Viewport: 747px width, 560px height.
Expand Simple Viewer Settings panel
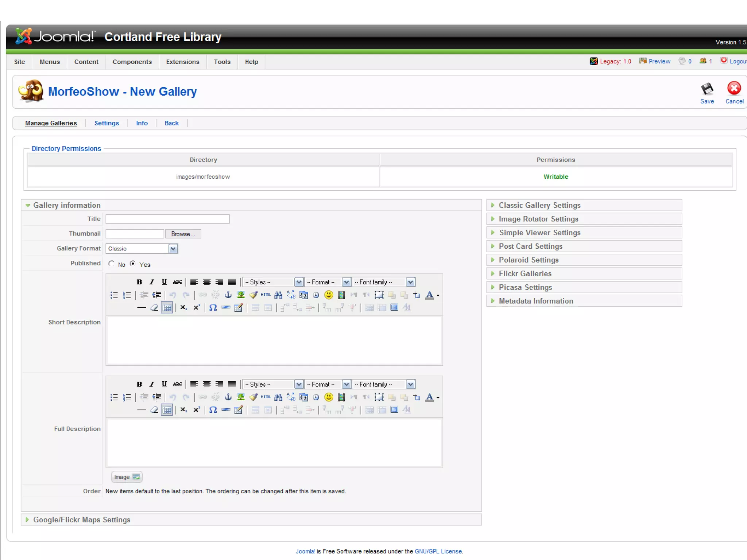(x=584, y=233)
